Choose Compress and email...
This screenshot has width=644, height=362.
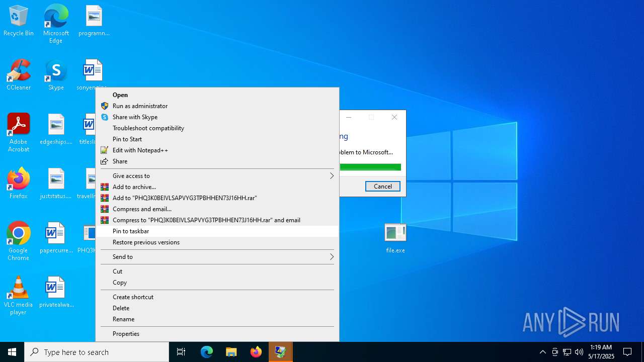[x=217, y=209]
